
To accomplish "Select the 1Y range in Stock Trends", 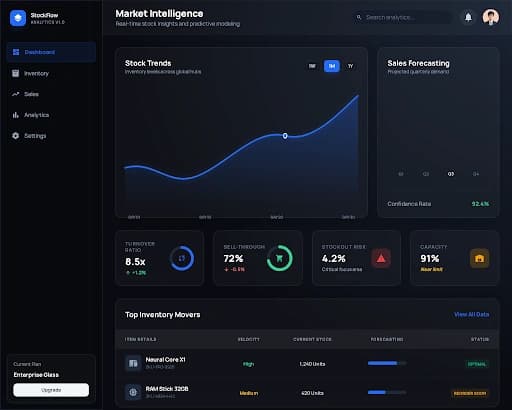I will pos(350,66).
